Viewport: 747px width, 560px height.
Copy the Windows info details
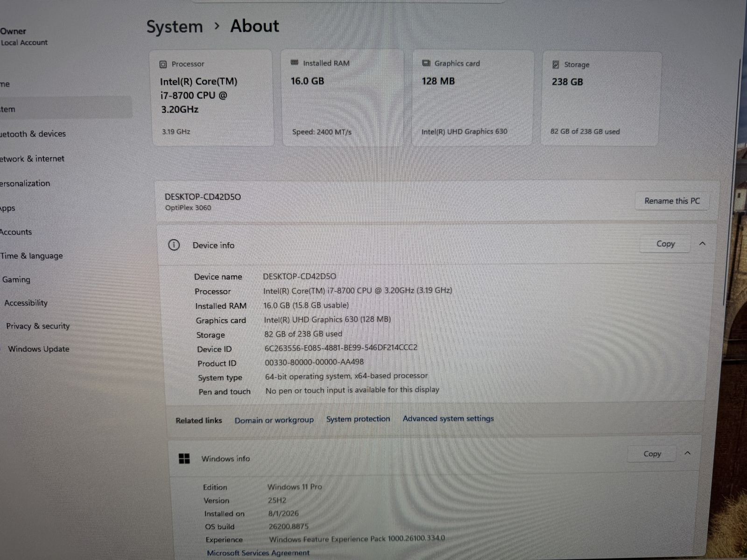[x=652, y=454]
